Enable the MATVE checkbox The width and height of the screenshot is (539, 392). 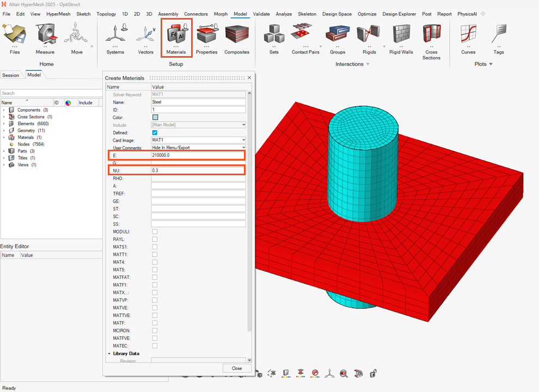click(155, 308)
